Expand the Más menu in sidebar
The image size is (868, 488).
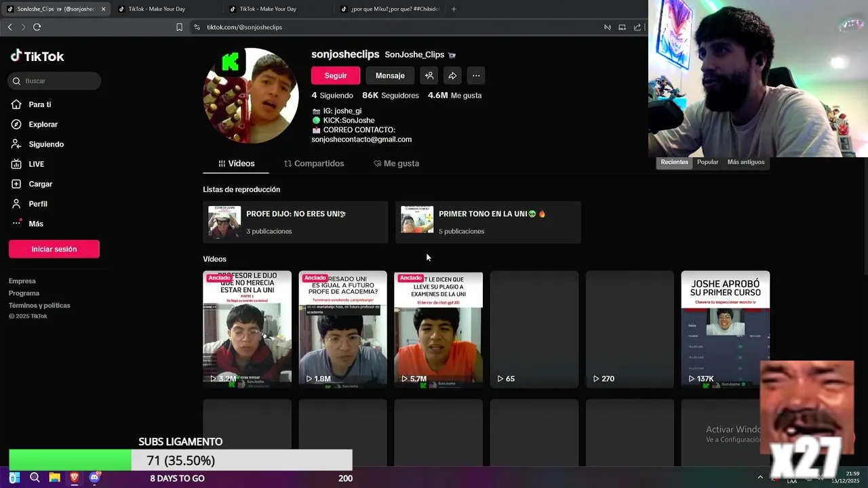pyautogui.click(x=35, y=224)
